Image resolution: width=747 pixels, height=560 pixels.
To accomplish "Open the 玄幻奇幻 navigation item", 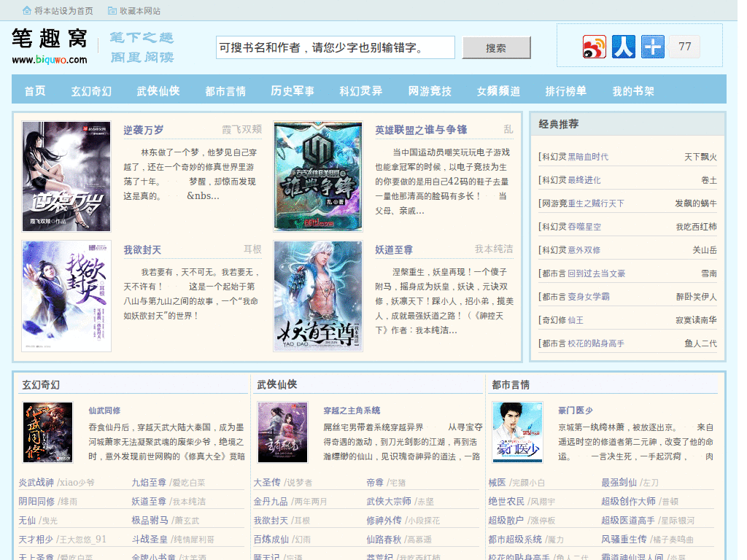I will pyautogui.click(x=91, y=91).
